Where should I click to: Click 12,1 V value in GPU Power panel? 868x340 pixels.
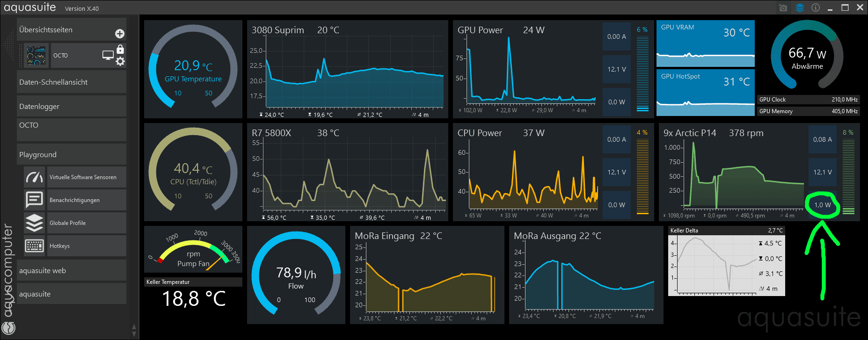(x=617, y=69)
